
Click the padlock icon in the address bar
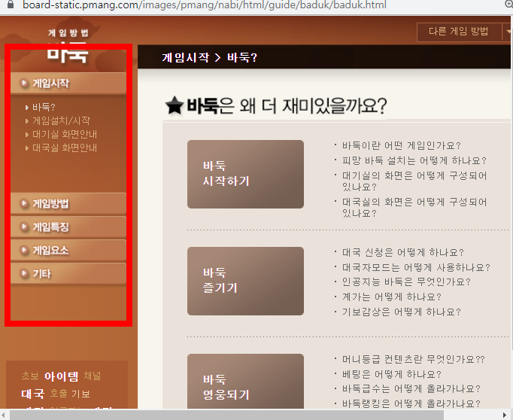pos(11,5)
